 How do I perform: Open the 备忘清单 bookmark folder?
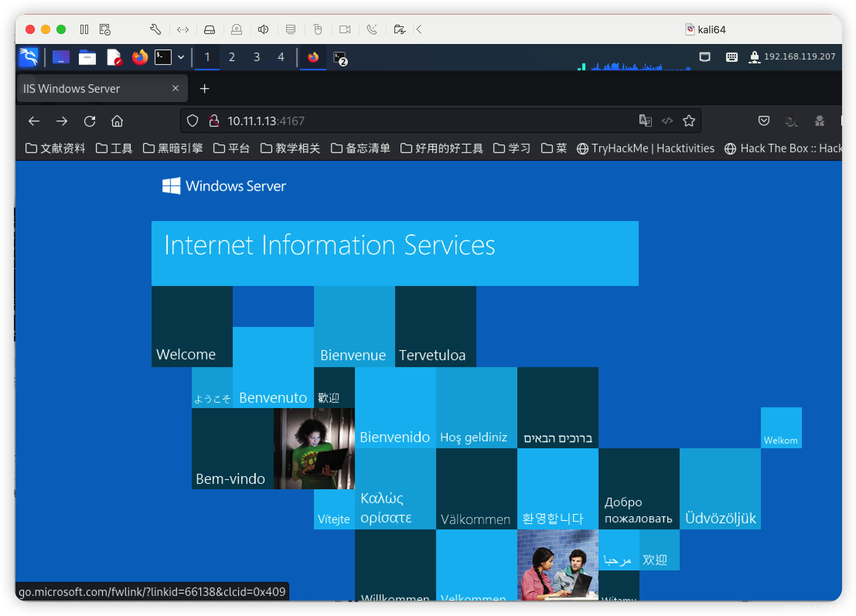361,148
